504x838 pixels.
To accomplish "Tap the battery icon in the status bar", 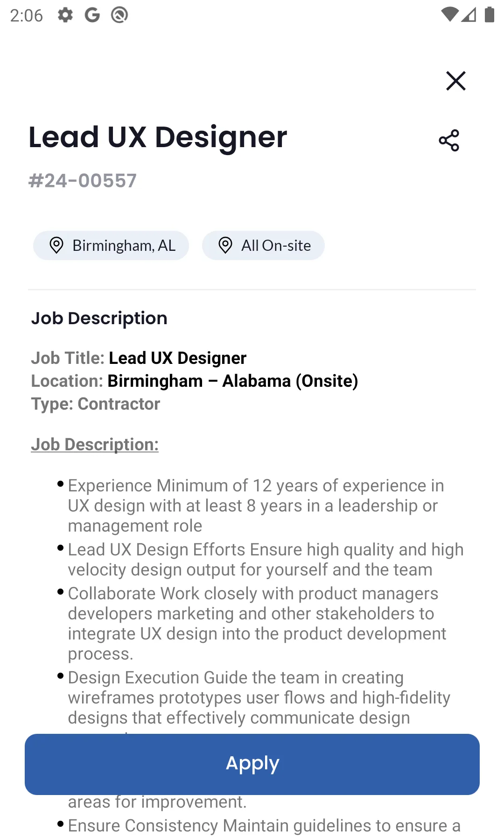I will pos(489,15).
